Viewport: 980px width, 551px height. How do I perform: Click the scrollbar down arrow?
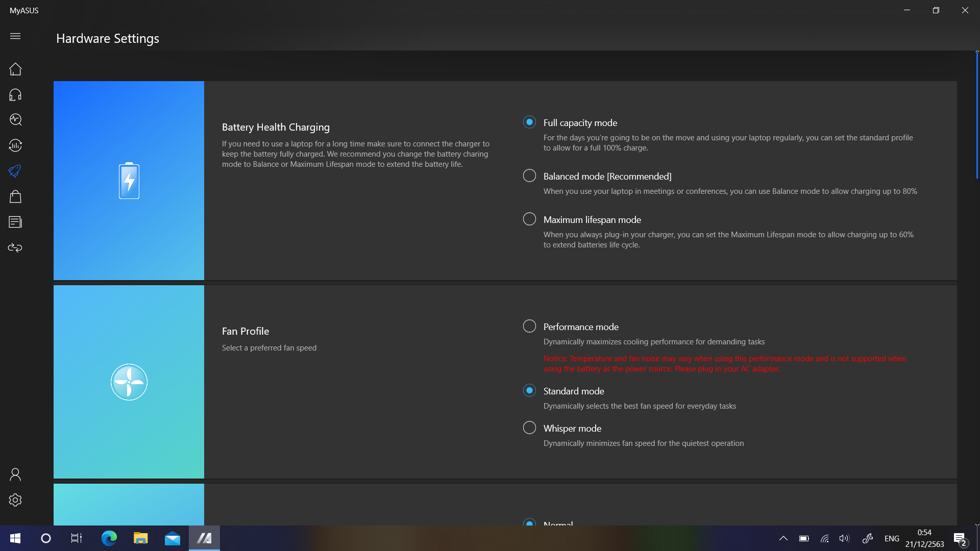977,523
